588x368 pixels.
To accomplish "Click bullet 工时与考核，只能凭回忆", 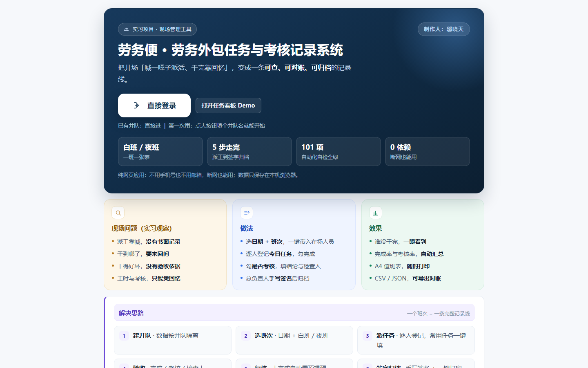I will (149, 278).
